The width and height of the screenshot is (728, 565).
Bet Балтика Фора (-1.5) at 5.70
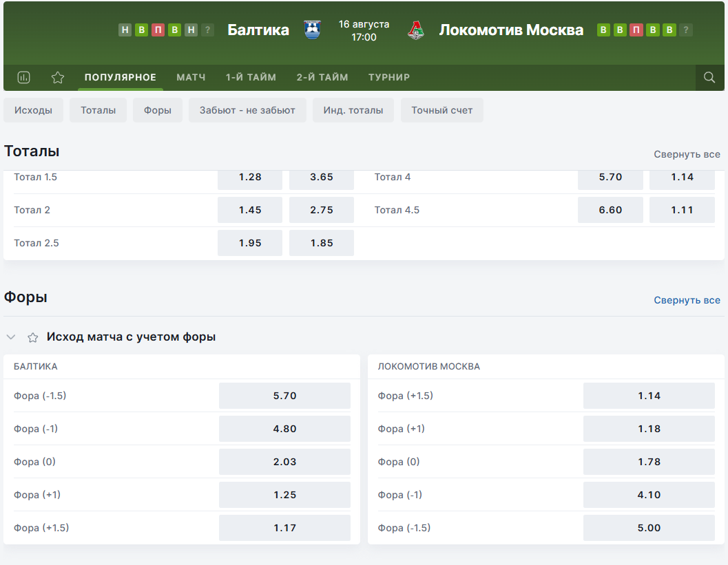284,396
